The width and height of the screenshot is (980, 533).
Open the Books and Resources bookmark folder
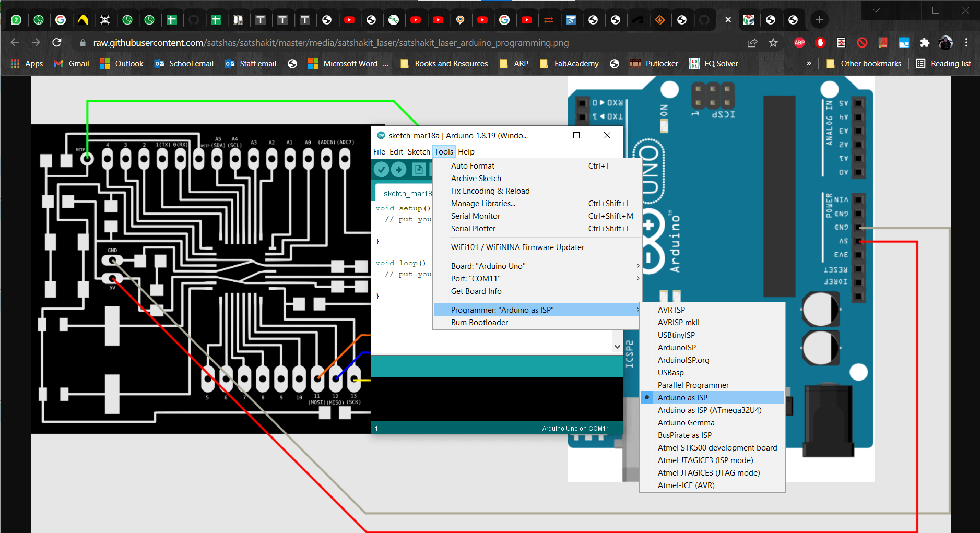click(444, 63)
